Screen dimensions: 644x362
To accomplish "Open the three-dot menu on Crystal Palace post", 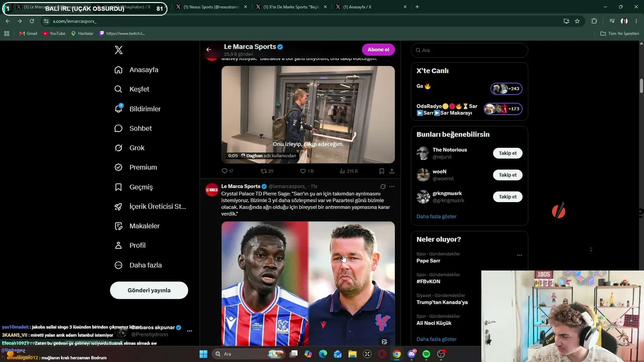I will (x=392, y=187).
